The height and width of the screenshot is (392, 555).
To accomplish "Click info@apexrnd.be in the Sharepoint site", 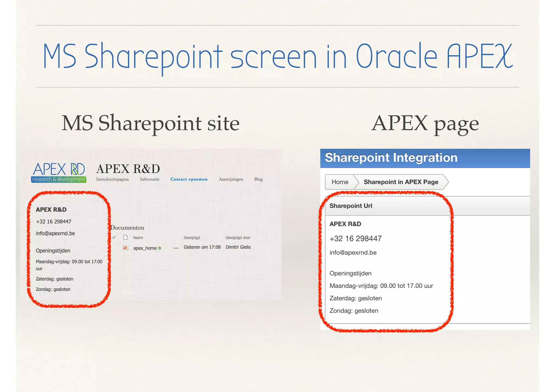I will (x=55, y=233).
